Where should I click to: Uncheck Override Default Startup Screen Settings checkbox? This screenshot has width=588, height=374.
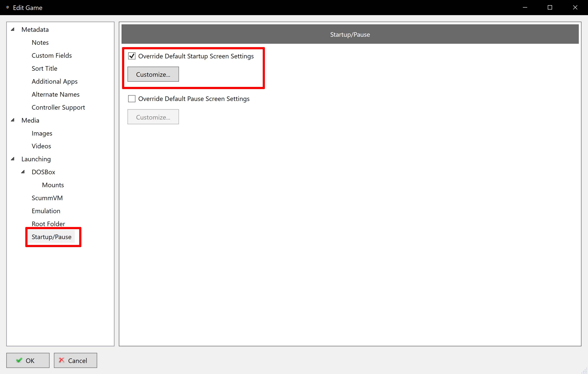[132, 56]
